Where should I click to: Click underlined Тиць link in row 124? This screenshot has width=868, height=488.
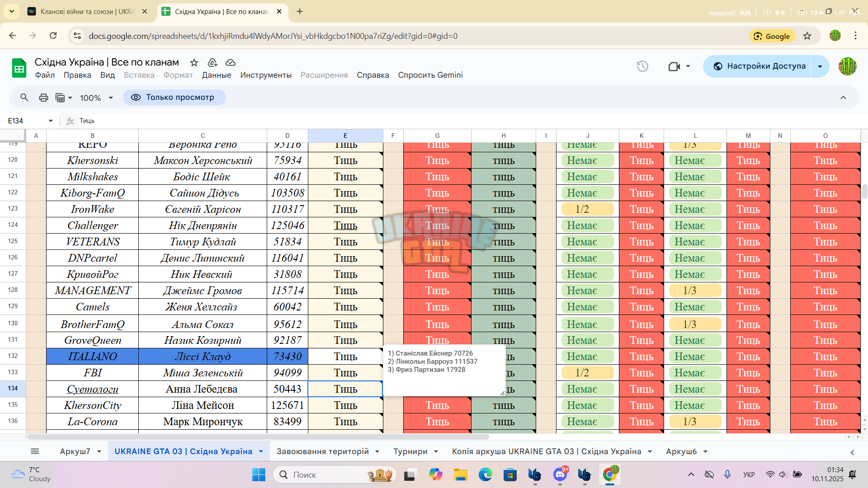click(x=345, y=225)
